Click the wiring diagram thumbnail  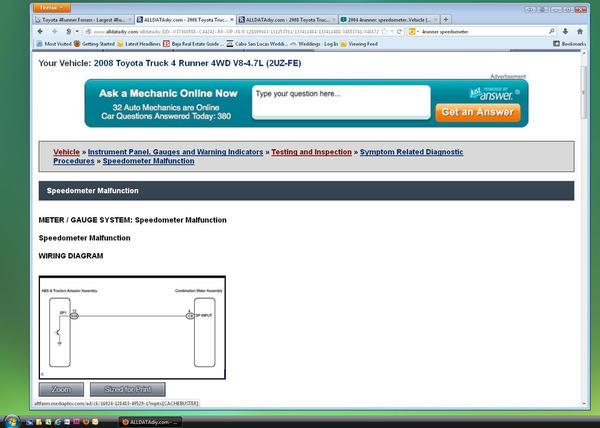132,327
